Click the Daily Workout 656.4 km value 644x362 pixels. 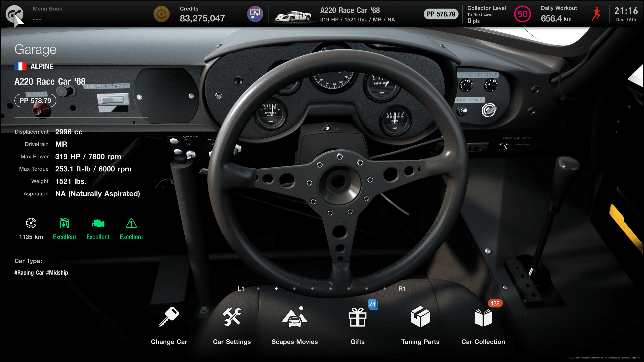tap(556, 18)
